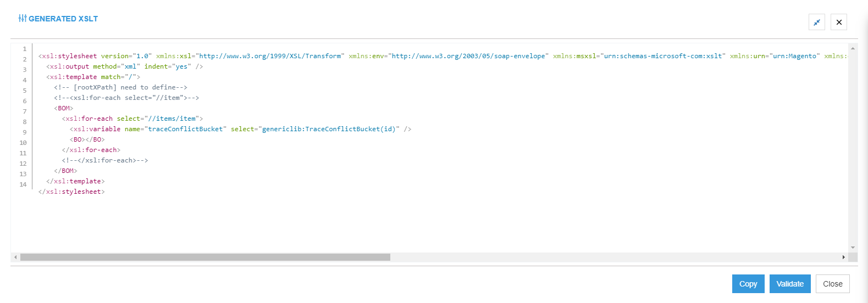868x303 pixels.
Task: Click the horizontal scrollbar left arrow
Action: (x=15, y=257)
